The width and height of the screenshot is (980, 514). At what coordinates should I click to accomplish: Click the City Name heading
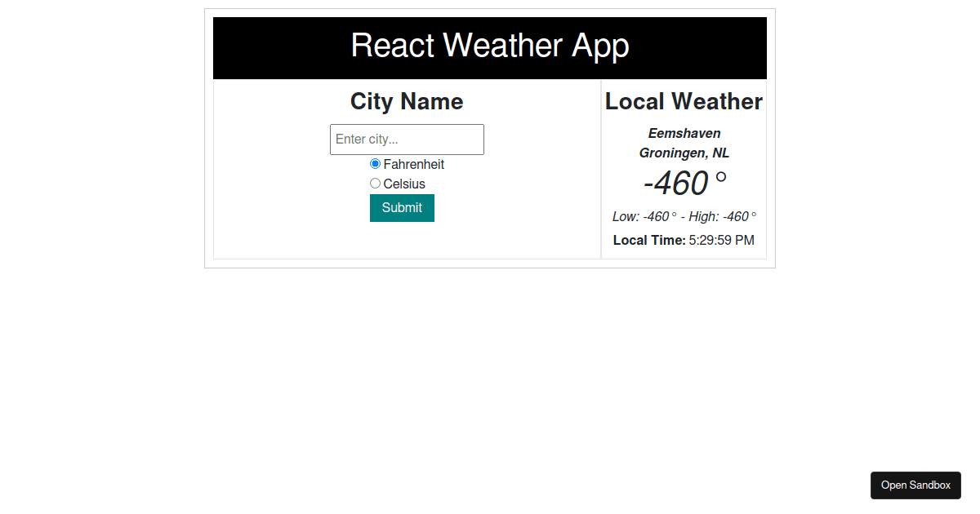coord(406,101)
